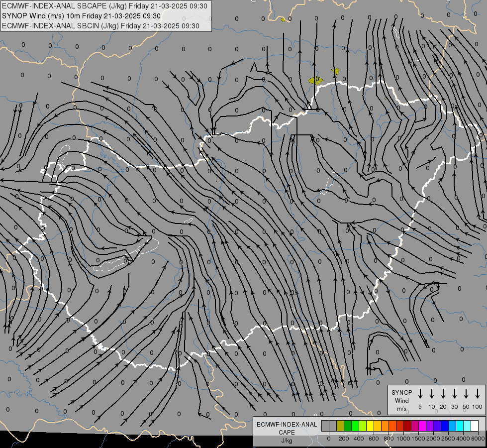The width and height of the screenshot is (487, 448).
Task: Click the 6000 tick label on CAPE scale
Action: click(478, 439)
